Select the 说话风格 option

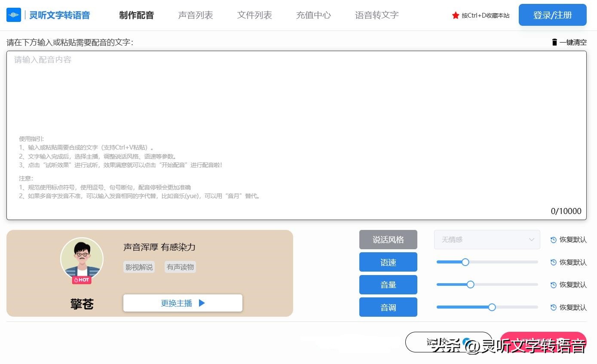pyautogui.click(x=388, y=239)
